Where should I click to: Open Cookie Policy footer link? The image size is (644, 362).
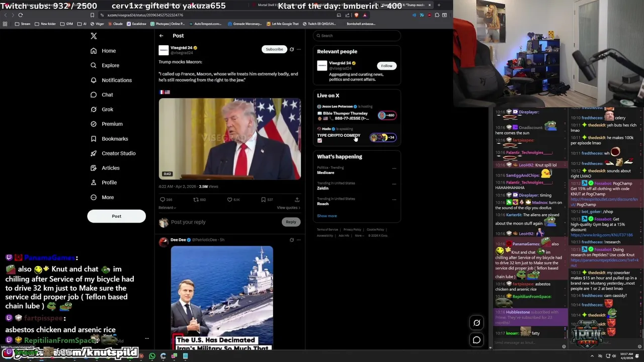pyautogui.click(x=375, y=230)
